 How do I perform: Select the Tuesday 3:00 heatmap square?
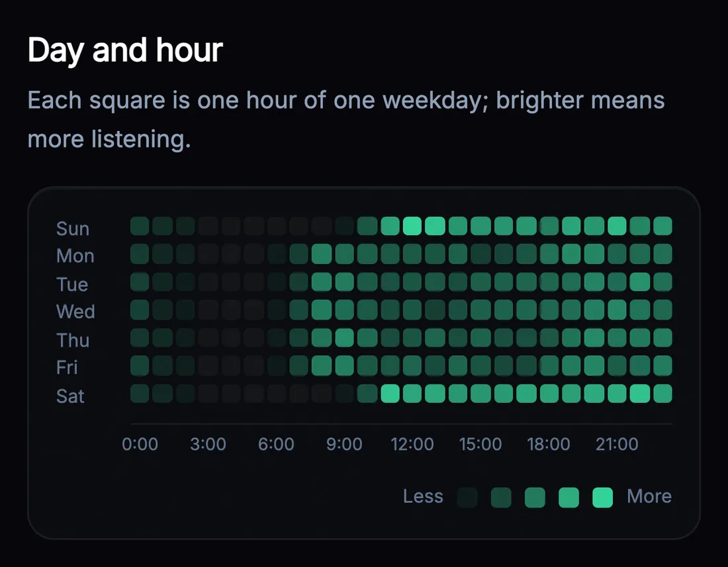click(x=208, y=282)
